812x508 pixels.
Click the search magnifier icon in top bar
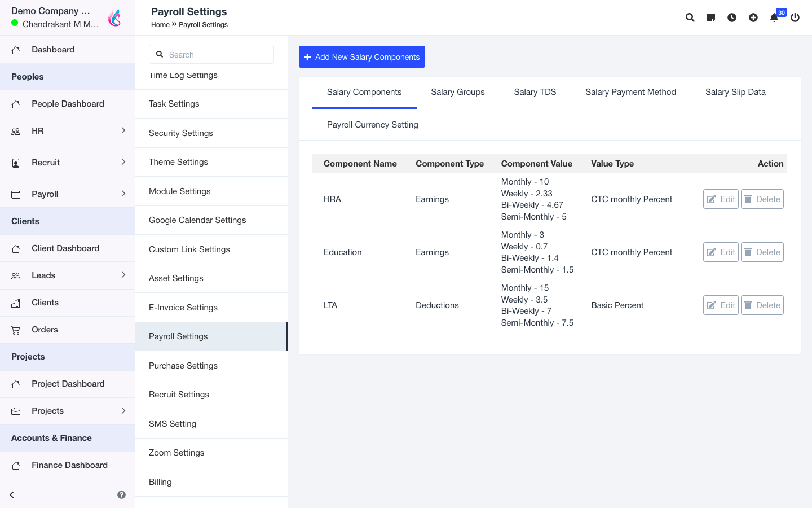[x=690, y=17]
